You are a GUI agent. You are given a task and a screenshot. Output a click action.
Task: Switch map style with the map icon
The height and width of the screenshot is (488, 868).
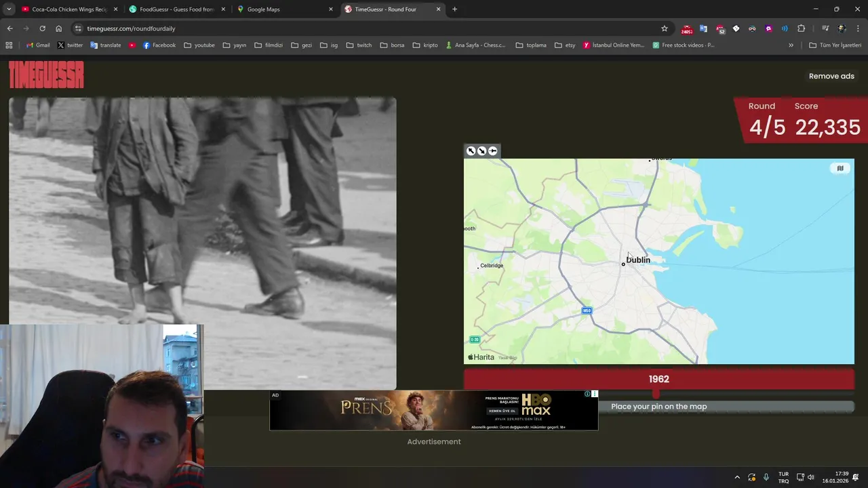coord(840,169)
